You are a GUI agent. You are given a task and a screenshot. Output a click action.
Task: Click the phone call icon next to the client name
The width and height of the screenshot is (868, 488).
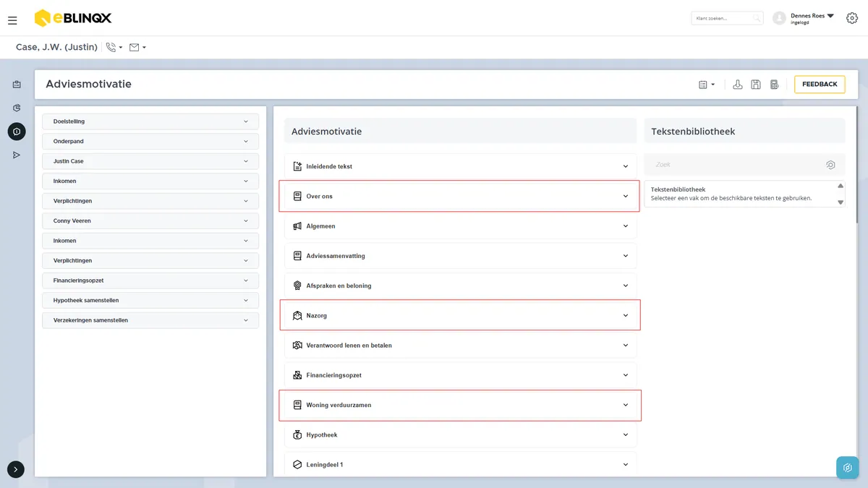coord(111,47)
